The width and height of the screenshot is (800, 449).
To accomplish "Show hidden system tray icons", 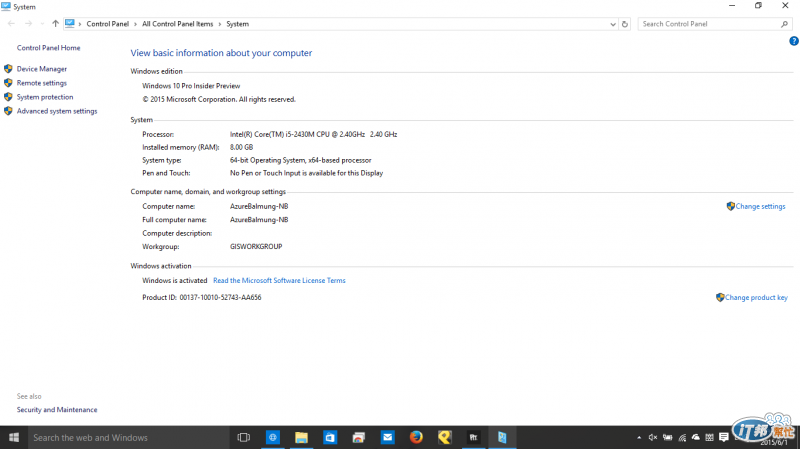I will (x=639, y=437).
